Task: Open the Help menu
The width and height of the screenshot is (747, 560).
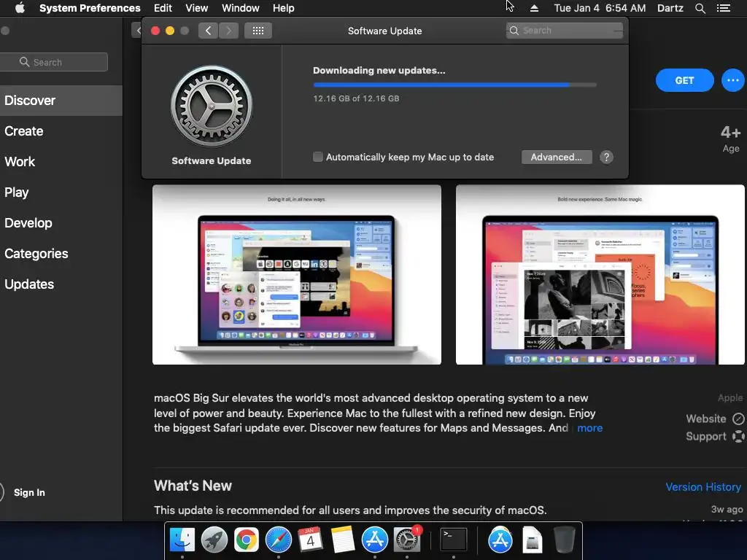Action: tap(284, 8)
